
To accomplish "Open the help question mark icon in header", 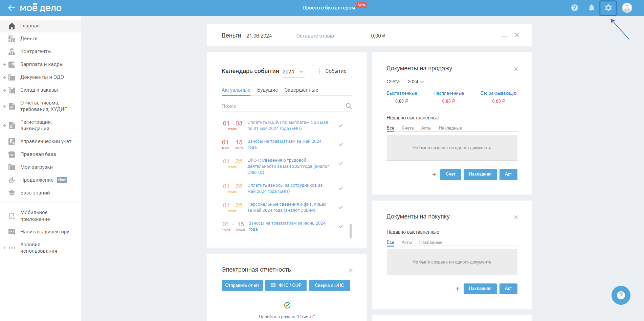I will (x=575, y=8).
